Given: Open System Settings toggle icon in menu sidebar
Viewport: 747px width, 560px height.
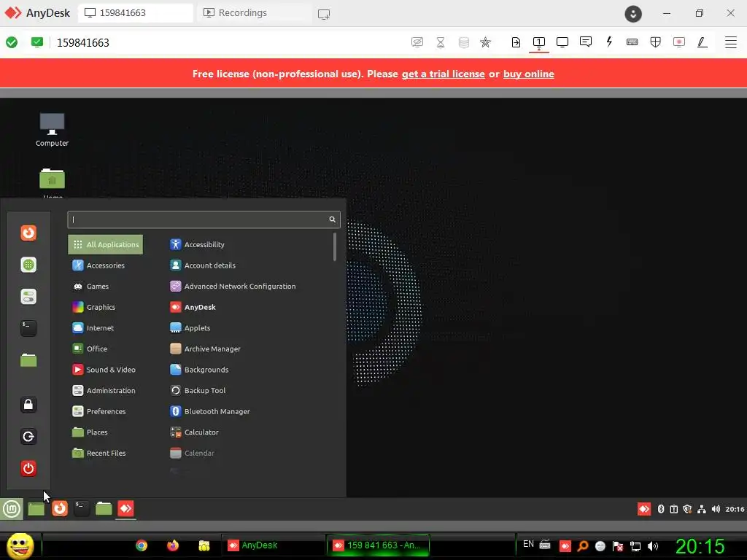Looking at the screenshot, I should [x=28, y=297].
